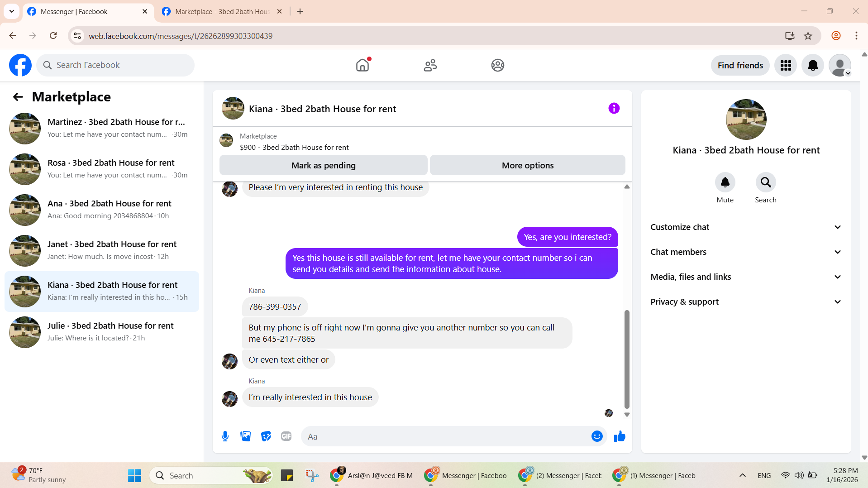The width and height of the screenshot is (868, 488).
Task: Click the voice clip microphone icon
Action: pos(225,436)
